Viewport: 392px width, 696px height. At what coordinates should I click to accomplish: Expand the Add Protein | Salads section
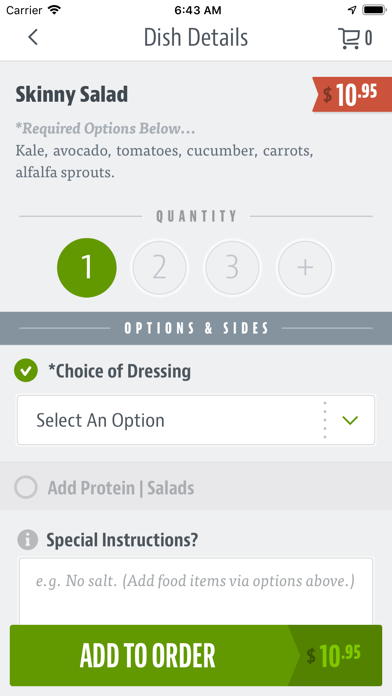pos(196,486)
